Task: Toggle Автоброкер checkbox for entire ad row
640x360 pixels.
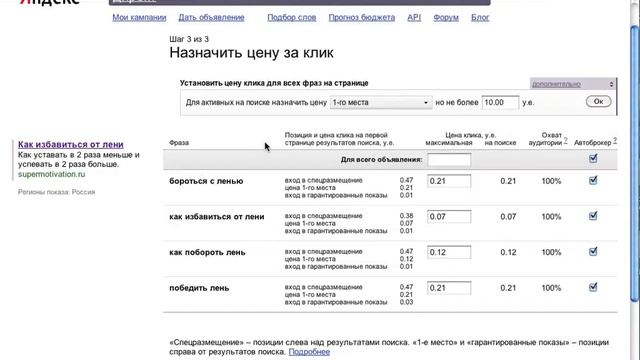Action: pos(593,158)
